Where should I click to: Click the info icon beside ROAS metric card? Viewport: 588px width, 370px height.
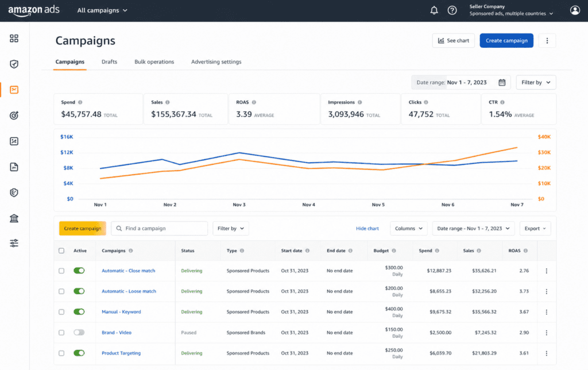click(254, 102)
